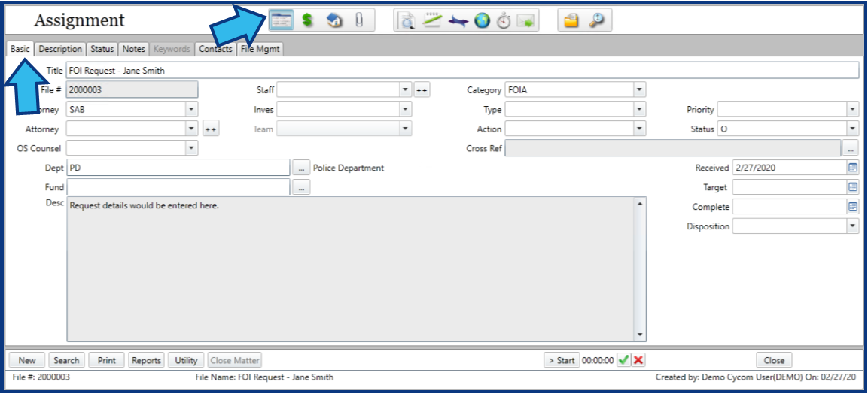Image resolution: width=868 pixels, height=394 pixels.
Task: Click the Search button
Action: [66, 360]
